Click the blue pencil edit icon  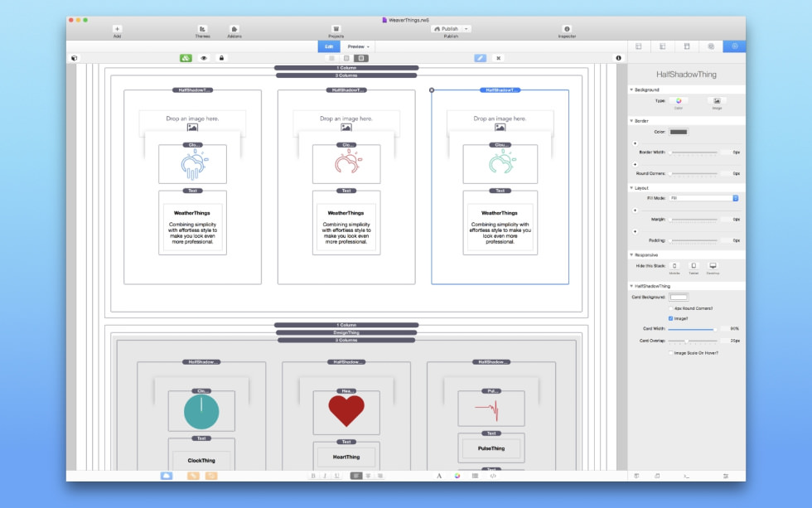(480, 58)
